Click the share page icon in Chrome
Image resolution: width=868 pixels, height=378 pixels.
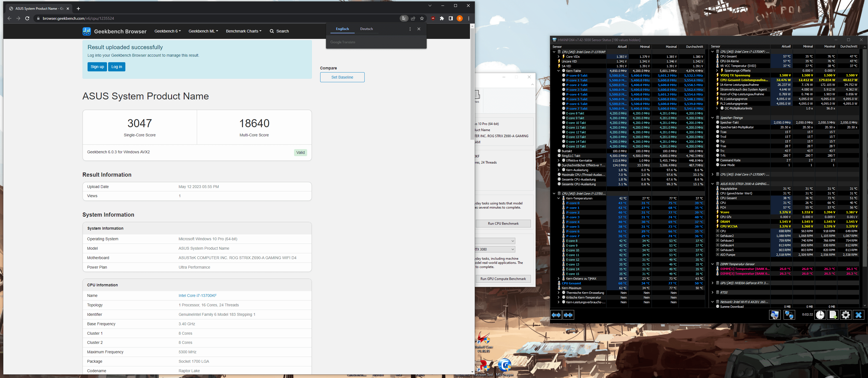tap(413, 19)
